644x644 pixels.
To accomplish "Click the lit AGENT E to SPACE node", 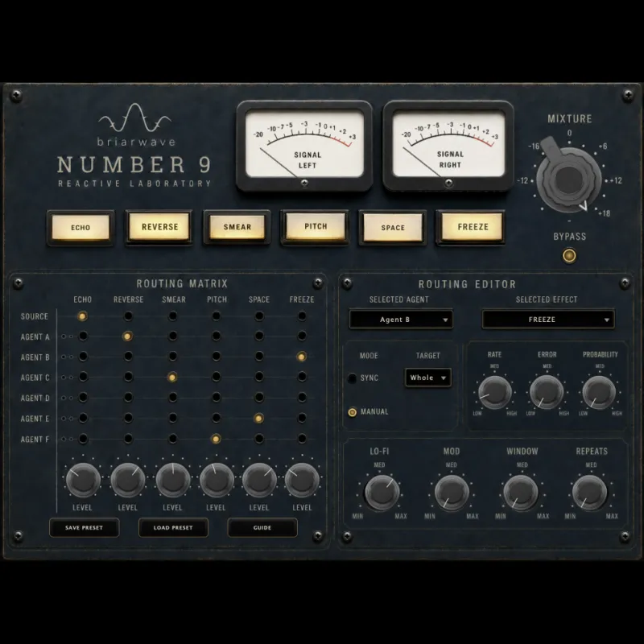I will pyautogui.click(x=258, y=419).
